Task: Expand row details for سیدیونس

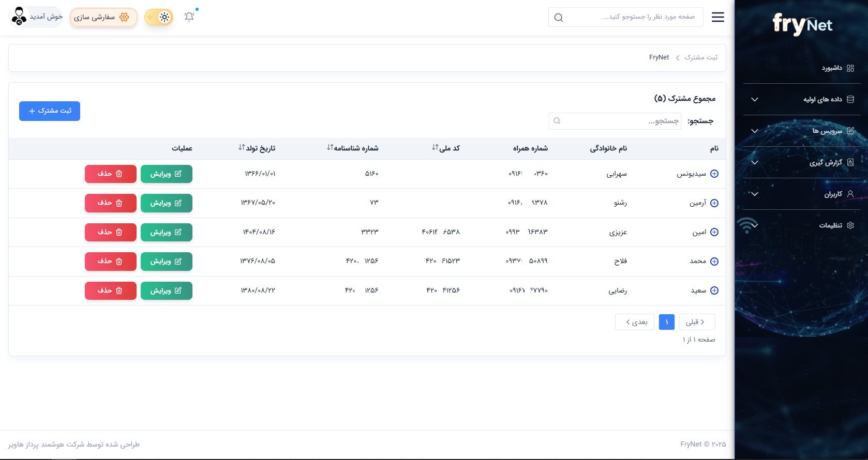Action: (714, 174)
